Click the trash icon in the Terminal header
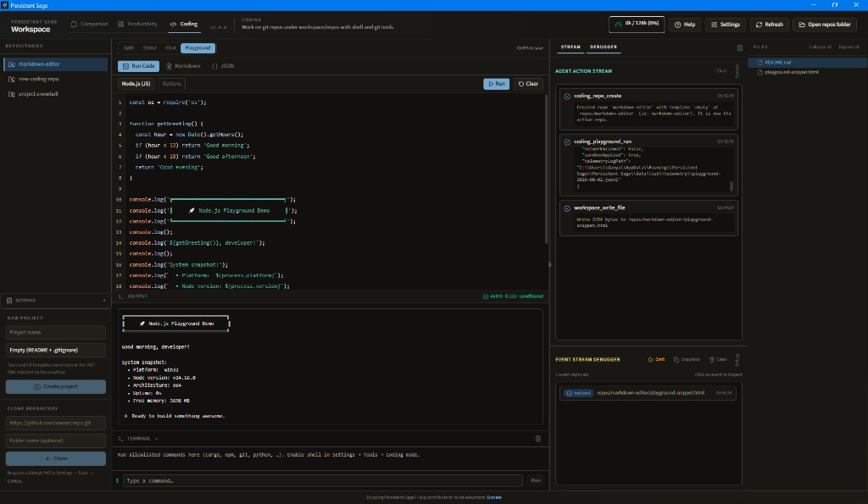 pos(538,439)
